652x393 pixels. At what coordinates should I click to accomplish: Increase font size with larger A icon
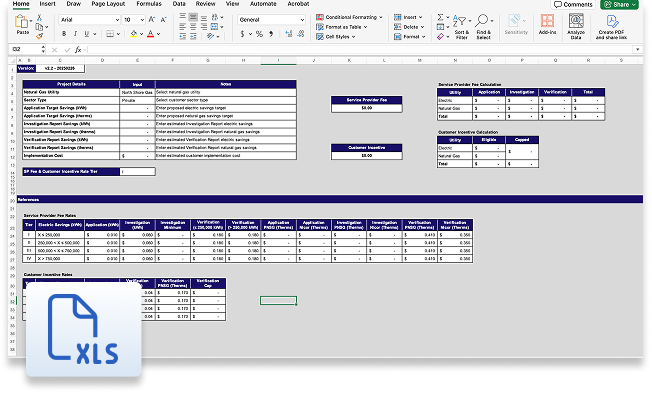[x=152, y=20]
